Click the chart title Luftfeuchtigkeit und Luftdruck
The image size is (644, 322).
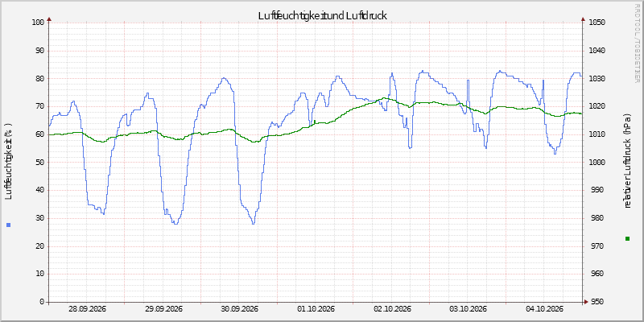[323, 15]
